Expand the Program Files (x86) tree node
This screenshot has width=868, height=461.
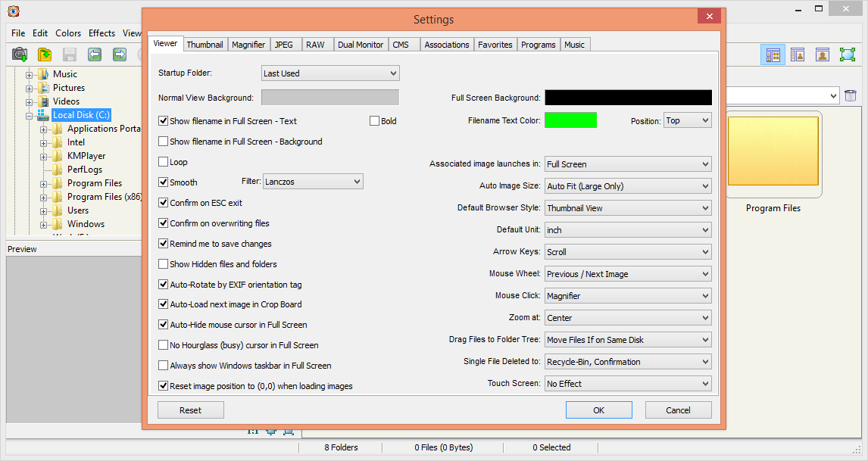[43, 198]
